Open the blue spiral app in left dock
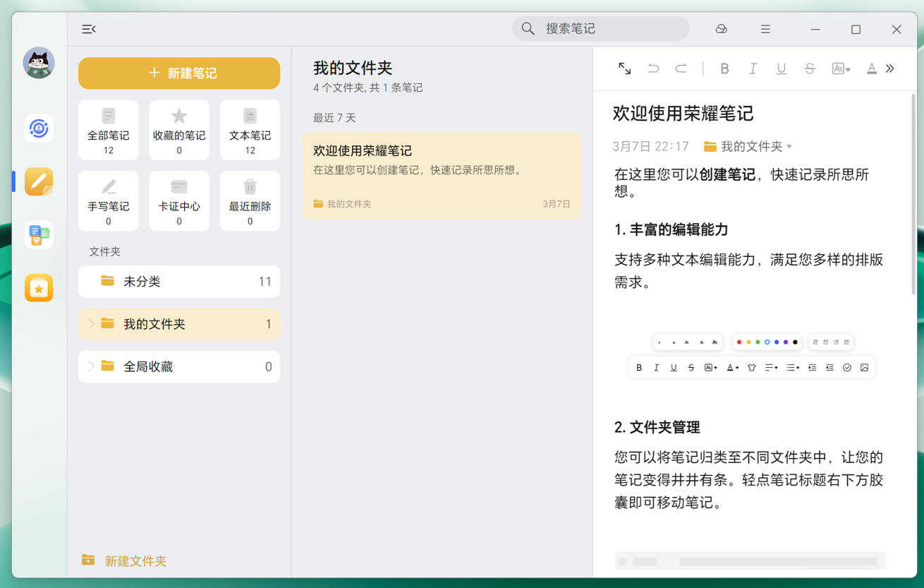This screenshot has width=924, height=588. pos(39,128)
